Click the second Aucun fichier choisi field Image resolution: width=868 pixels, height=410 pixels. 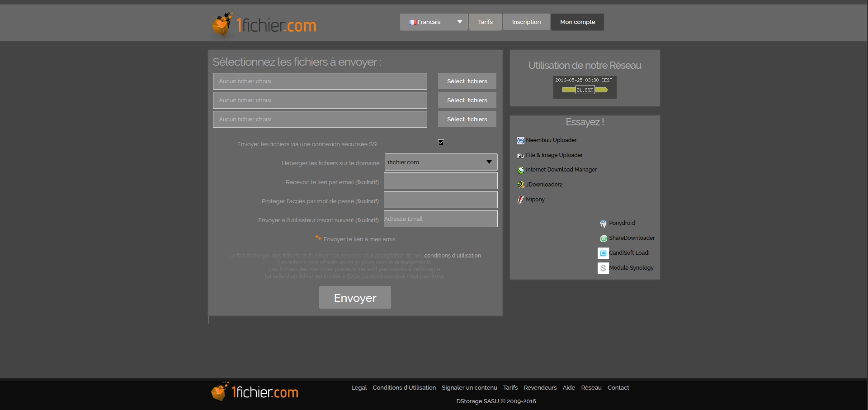320,100
